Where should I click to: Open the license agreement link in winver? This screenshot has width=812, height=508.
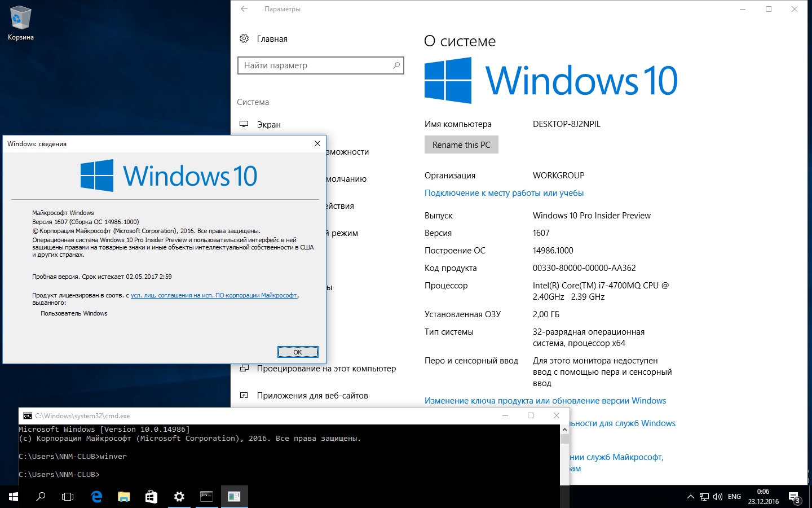(214, 295)
